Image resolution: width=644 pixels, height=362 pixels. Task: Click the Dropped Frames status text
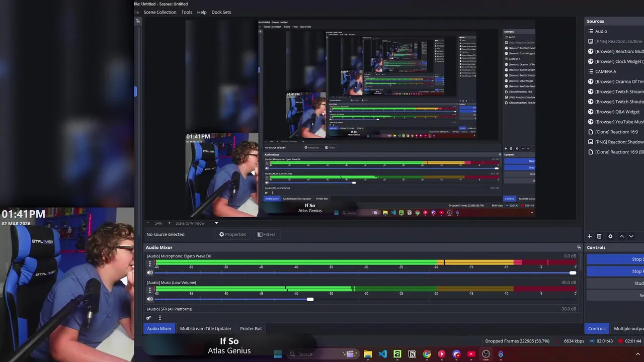[517, 341]
